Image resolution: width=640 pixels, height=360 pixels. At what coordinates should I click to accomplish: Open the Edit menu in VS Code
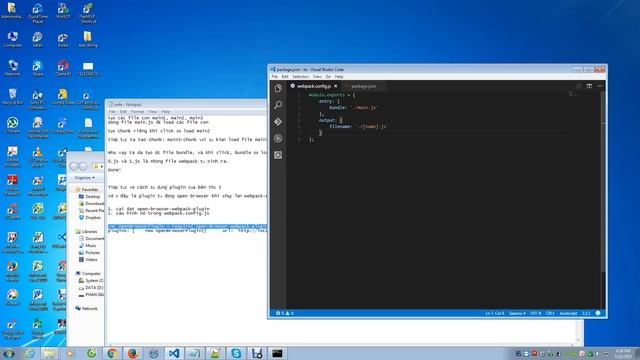tap(285, 77)
